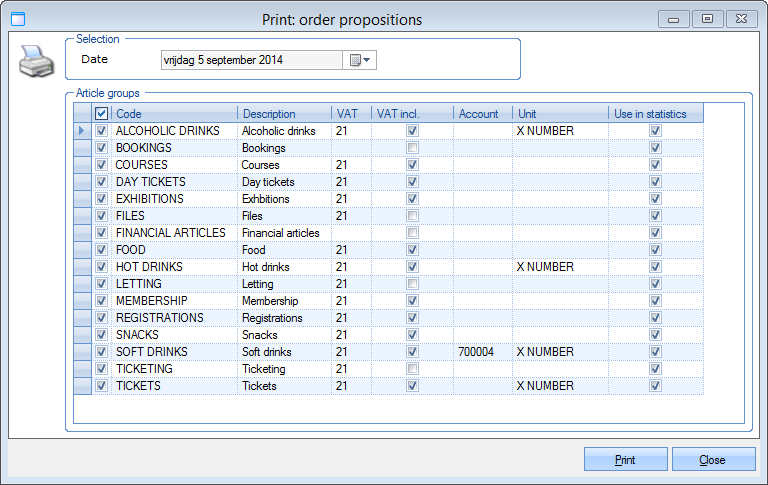
Task: Toggle VAT incl. checkbox for BOOKINGS
Action: coord(412,148)
